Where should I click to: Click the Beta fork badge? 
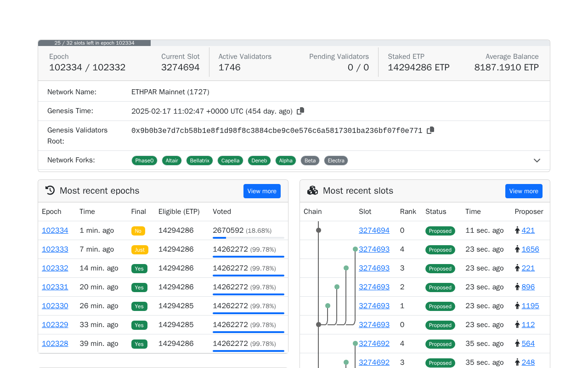coord(310,161)
